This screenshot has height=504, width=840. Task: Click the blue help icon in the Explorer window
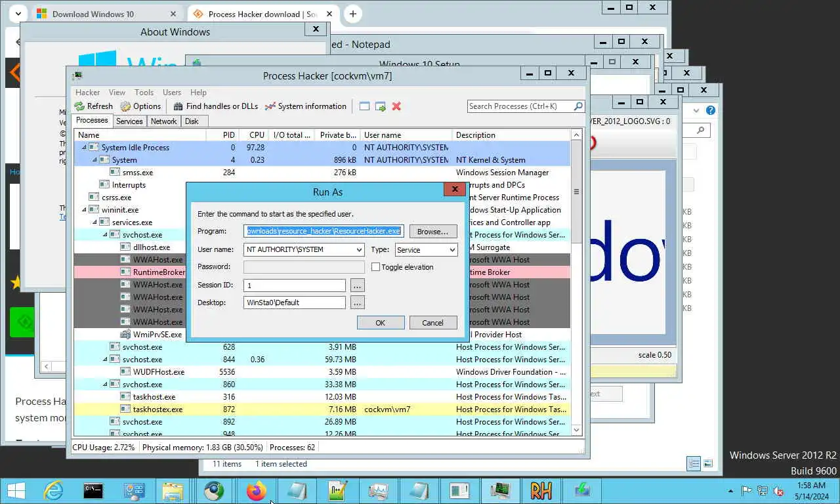[x=710, y=110]
